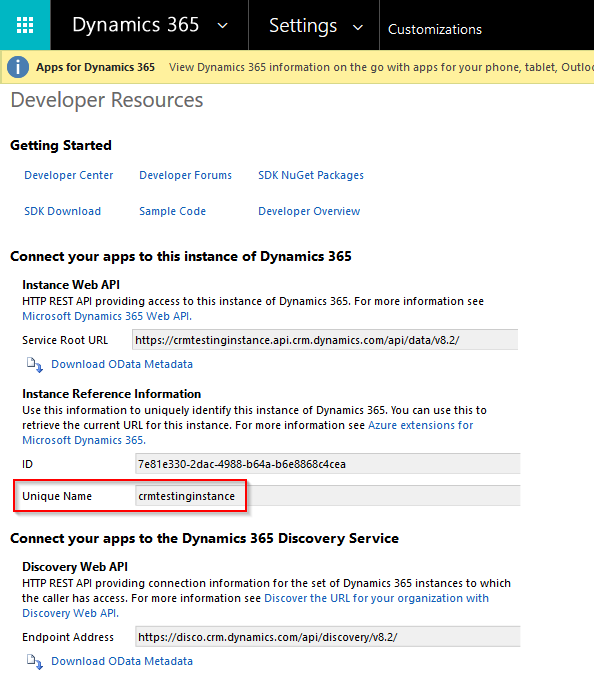Click download icon beside Service Root URL metadata
The image size is (594, 684).
click(x=34, y=365)
